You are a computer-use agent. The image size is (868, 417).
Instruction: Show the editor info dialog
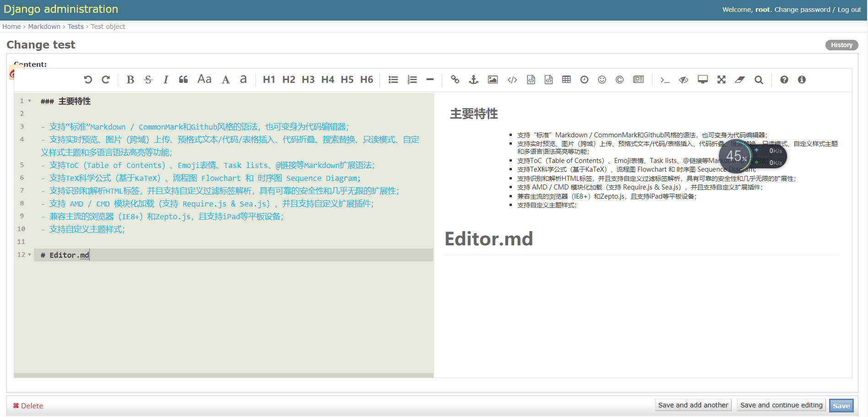pos(802,80)
